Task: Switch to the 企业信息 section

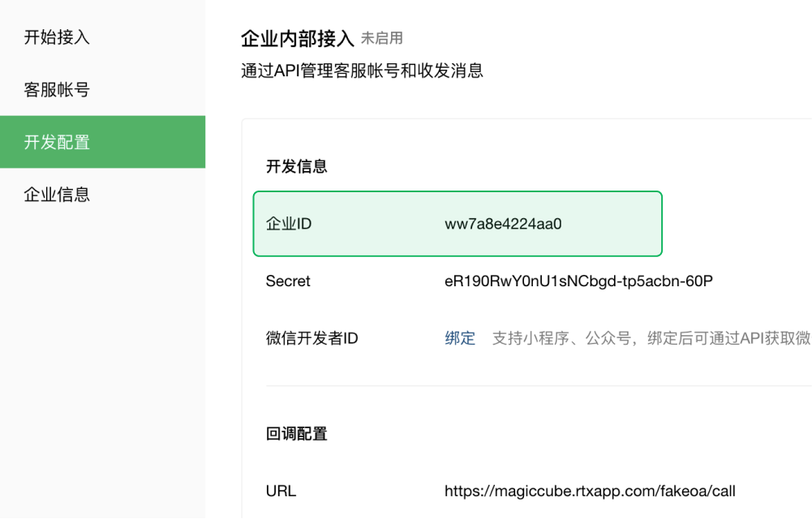Action: pyautogui.click(x=57, y=195)
